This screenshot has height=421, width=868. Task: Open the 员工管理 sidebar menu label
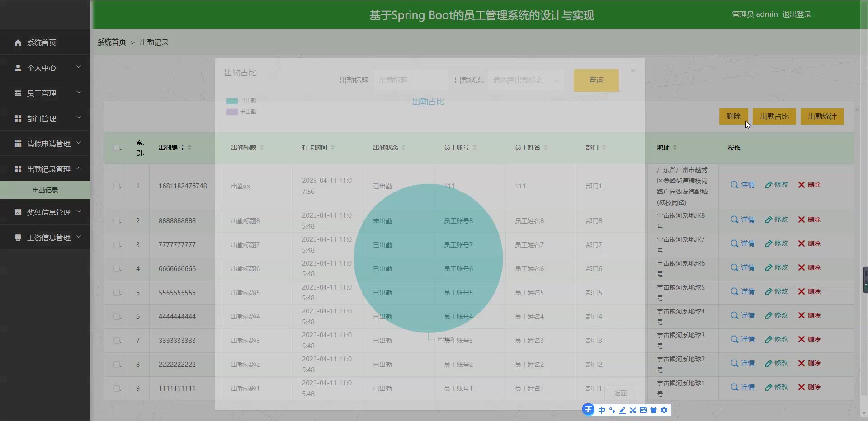coord(42,93)
